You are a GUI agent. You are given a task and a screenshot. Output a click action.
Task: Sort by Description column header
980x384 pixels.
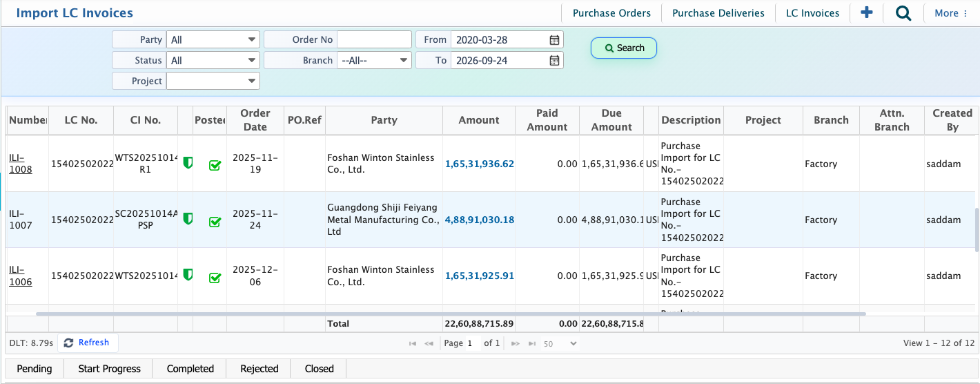click(691, 120)
